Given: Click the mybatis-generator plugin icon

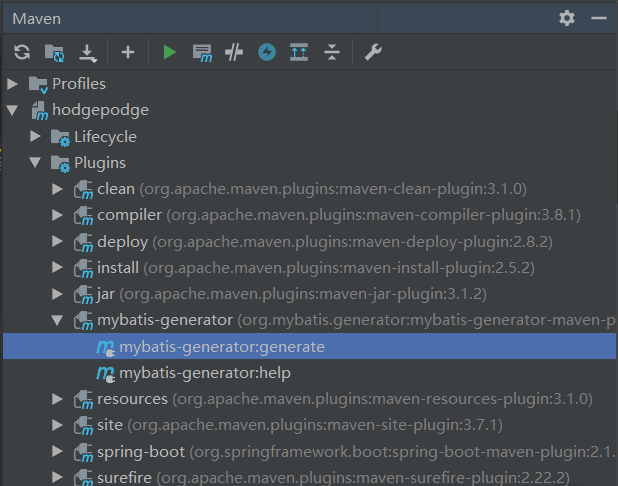Looking at the screenshot, I should pyautogui.click(x=83, y=321).
